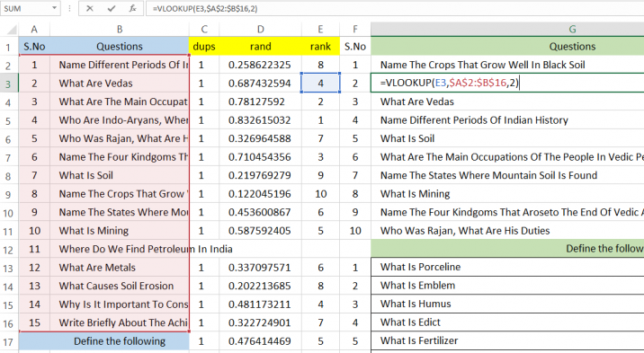
Task: Select all cells via corner triangle
Action: point(12,30)
